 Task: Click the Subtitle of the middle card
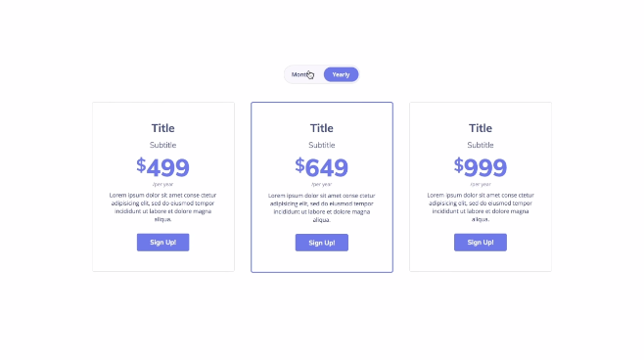[x=322, y=145]
